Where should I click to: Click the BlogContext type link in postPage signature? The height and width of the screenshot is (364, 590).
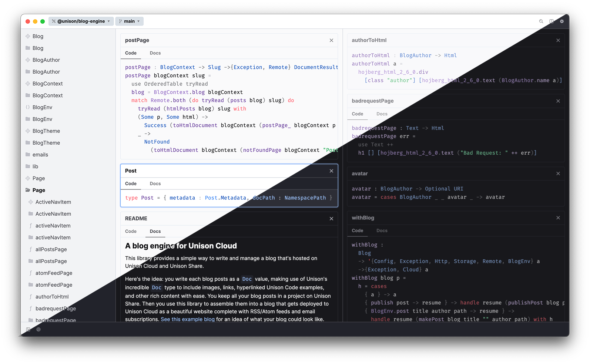pyautogui.click(x=177, y=67)
